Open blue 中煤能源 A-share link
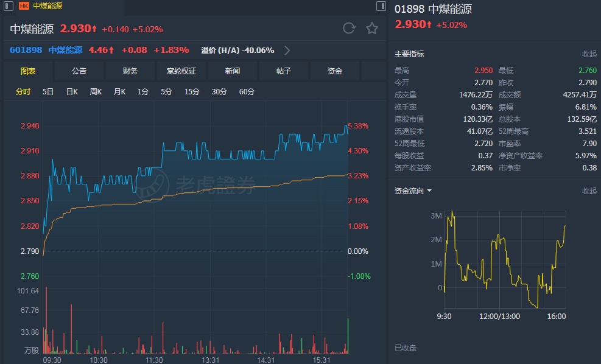This screenshot has width=601, height=364. pos(65,50)
